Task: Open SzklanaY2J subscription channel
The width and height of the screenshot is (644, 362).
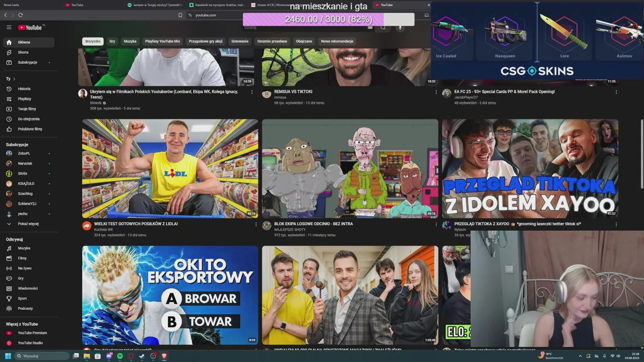Action: (x=29, y=204)
